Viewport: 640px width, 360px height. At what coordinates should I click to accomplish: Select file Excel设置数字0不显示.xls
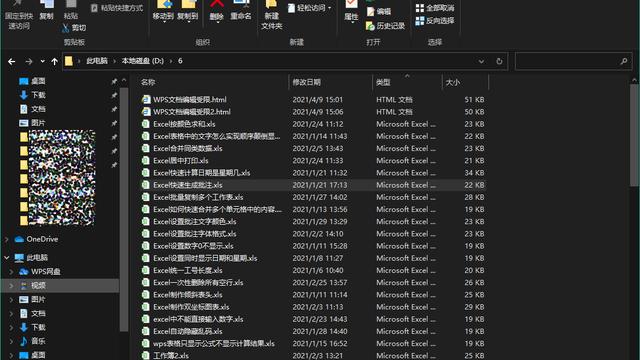313,246
